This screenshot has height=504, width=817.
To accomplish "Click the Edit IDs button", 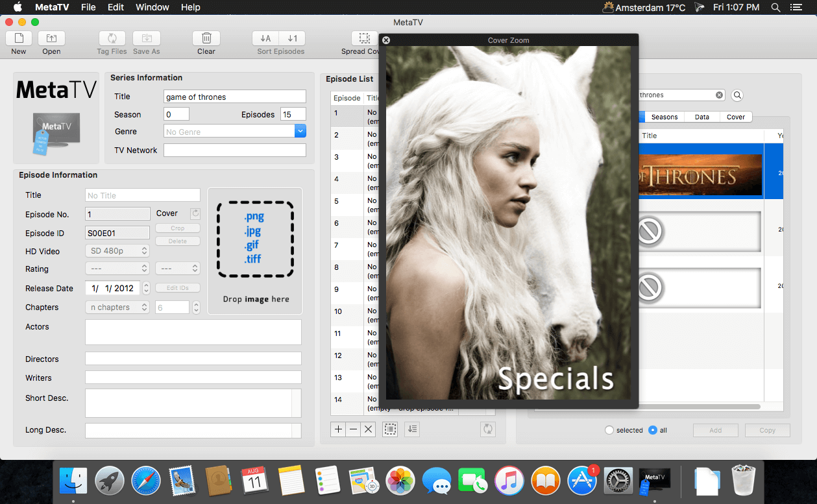I will 178,288.
